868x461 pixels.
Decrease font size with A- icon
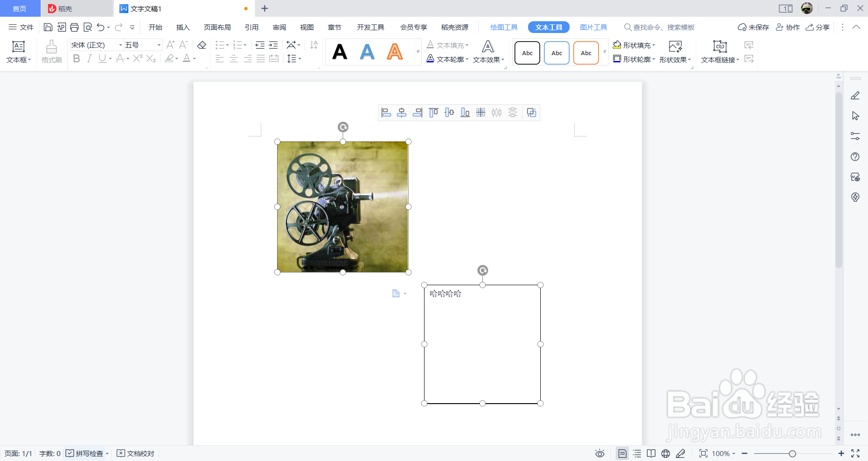tap(183, 45)
